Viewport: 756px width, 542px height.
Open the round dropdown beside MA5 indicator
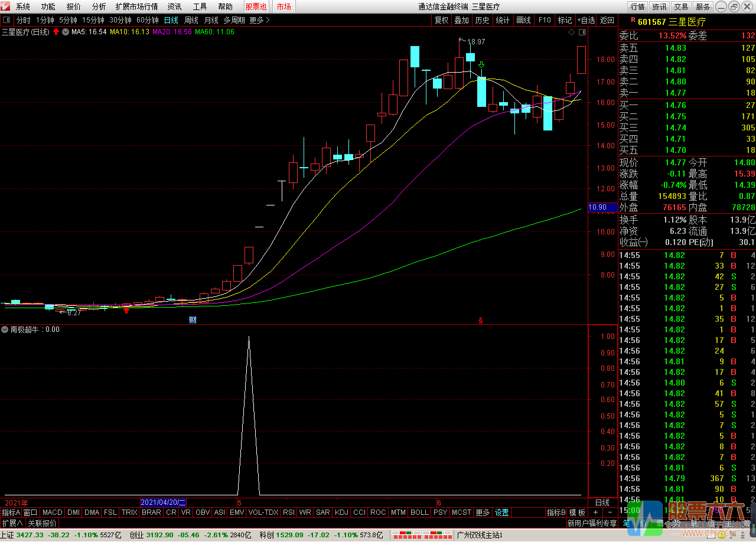66,32
